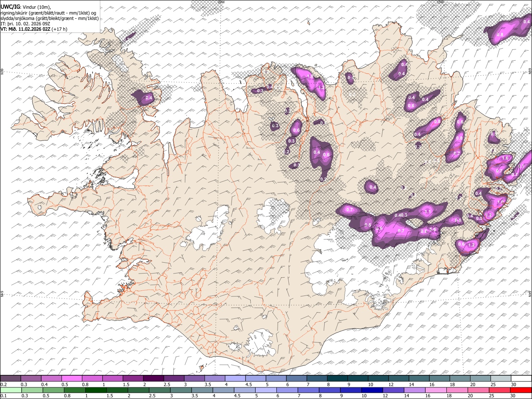532x399 pixels.
Task: Click the '1.1' precipitation value on the map
Action: click(428, 212)
